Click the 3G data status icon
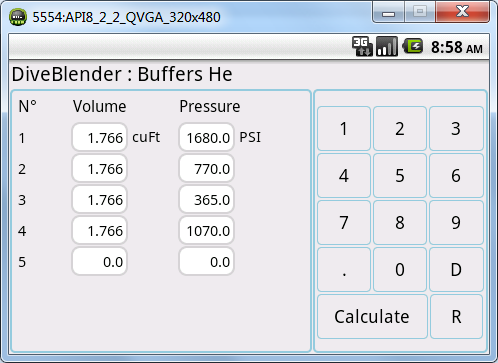Image resolution: width=498 pixels, height=363 pixels. [x=362, y=46]
